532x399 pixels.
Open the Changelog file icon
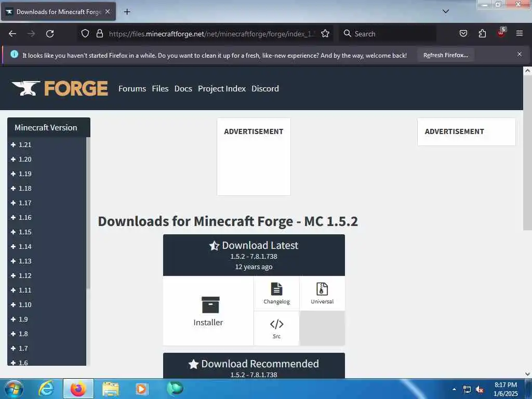276,289
